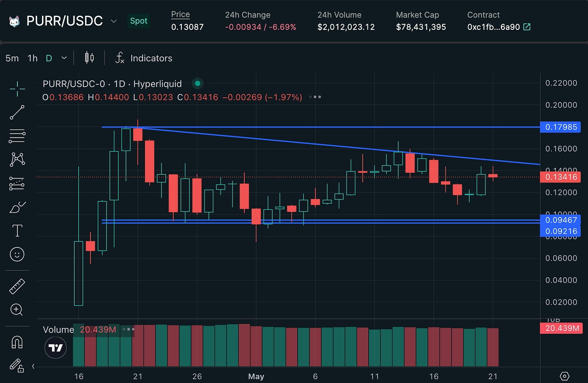Click the PURR/USDC pair name
588x383 pixels.
[65, 21]
